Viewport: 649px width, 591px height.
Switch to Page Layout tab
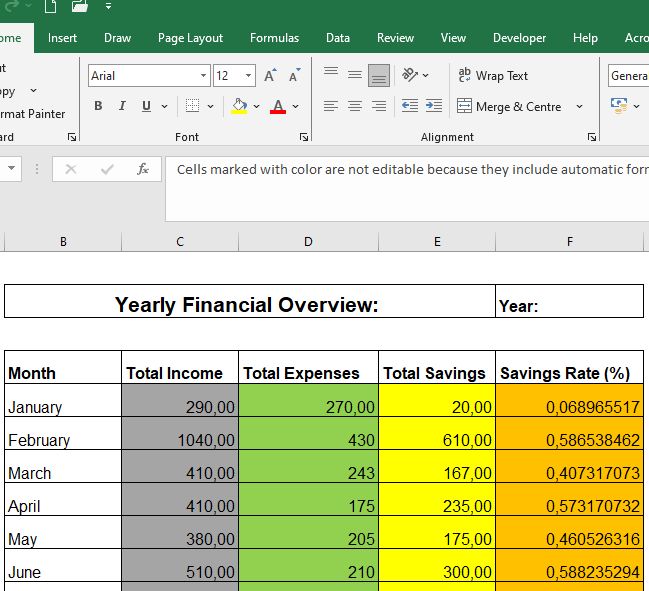[190, 38]
